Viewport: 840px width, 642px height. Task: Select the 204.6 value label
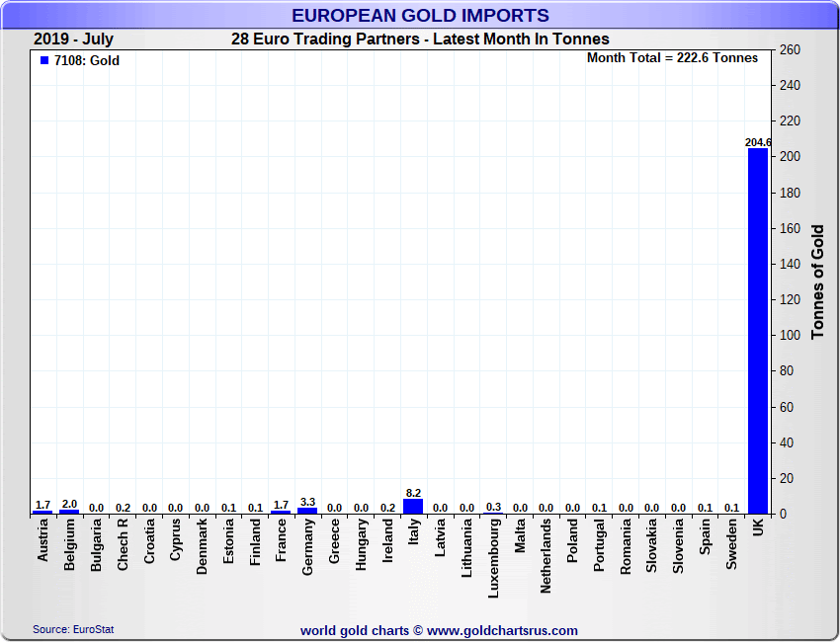pyautogui.click(x=758, y=142)
